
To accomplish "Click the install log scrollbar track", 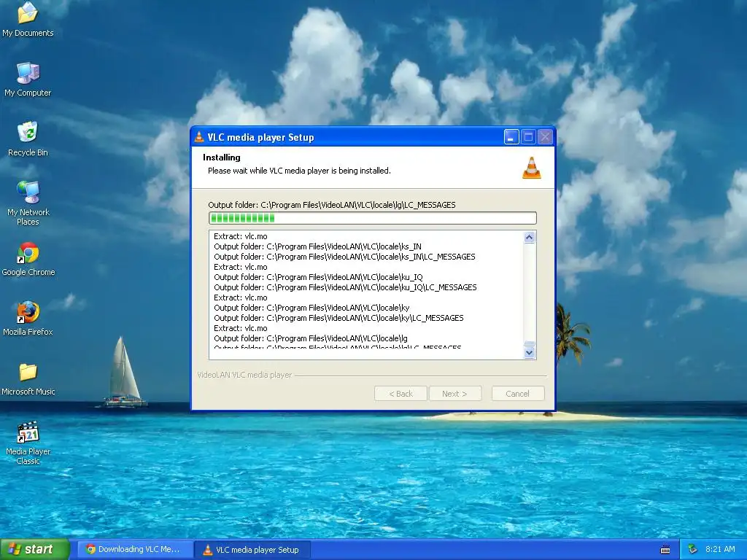I will 530,293.
